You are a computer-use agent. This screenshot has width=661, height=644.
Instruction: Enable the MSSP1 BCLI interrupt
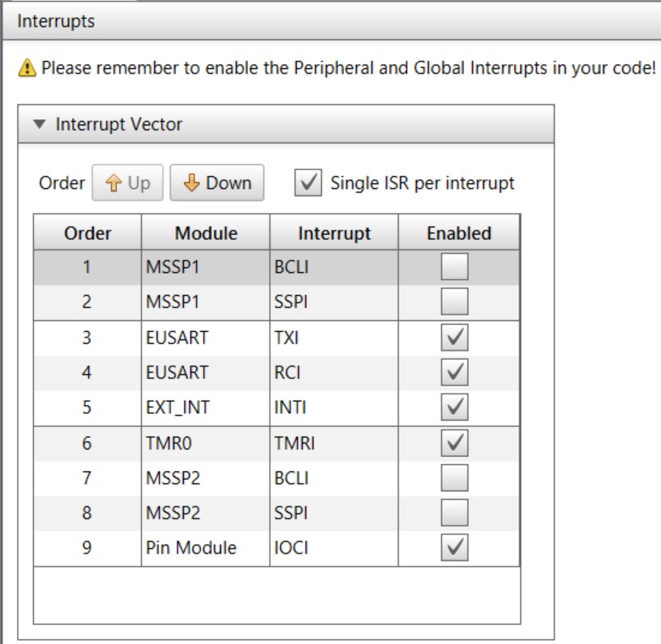point(455,268)
